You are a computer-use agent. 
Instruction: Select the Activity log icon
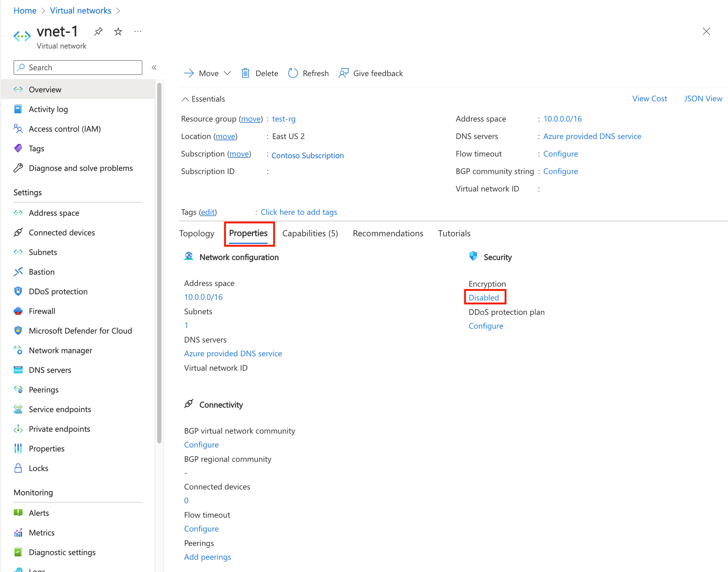18,109
